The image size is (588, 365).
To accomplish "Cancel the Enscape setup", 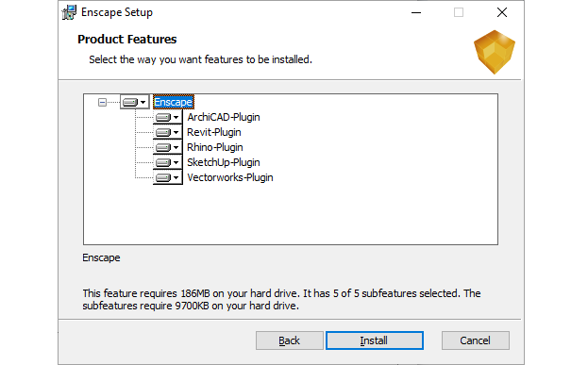I will 475,340.
